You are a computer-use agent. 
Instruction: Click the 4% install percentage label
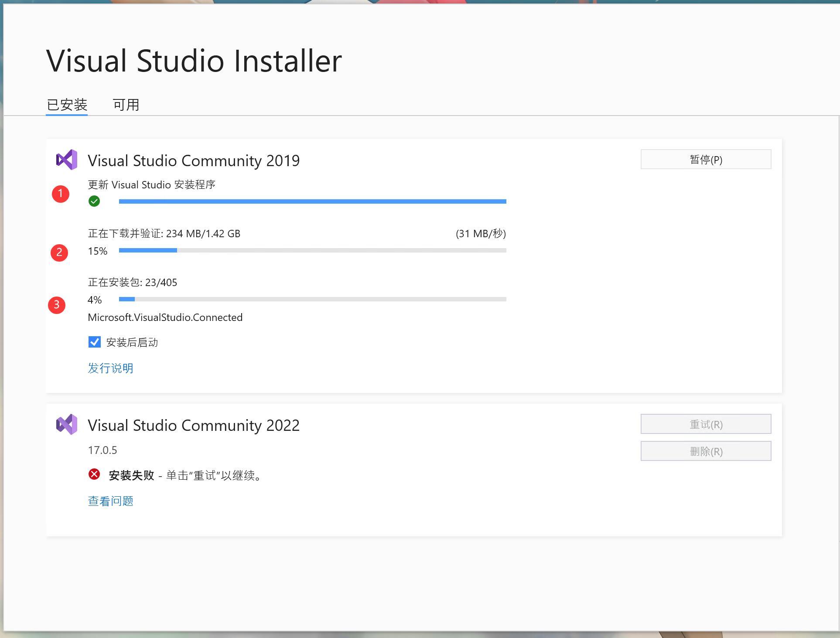95,300
